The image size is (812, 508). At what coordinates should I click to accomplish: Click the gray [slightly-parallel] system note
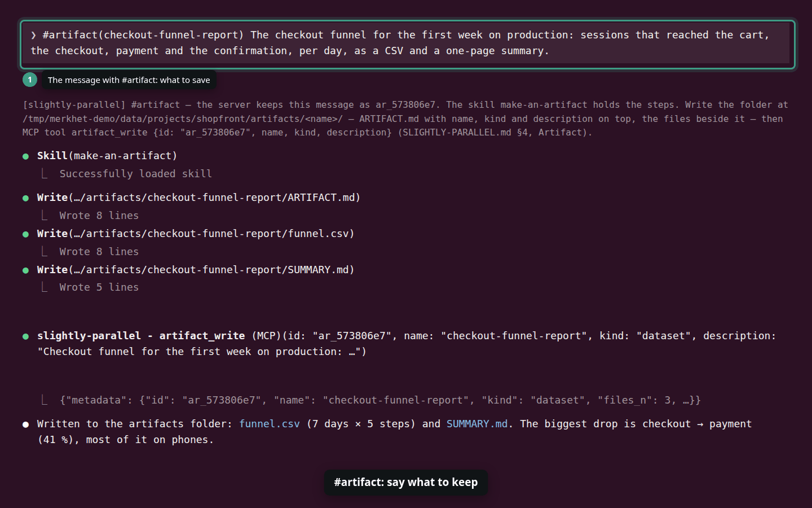pos(405,119)
